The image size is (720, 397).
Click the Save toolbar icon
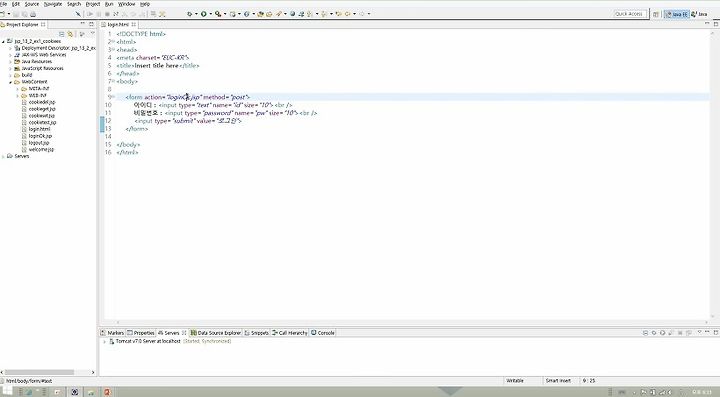(16, 14)
